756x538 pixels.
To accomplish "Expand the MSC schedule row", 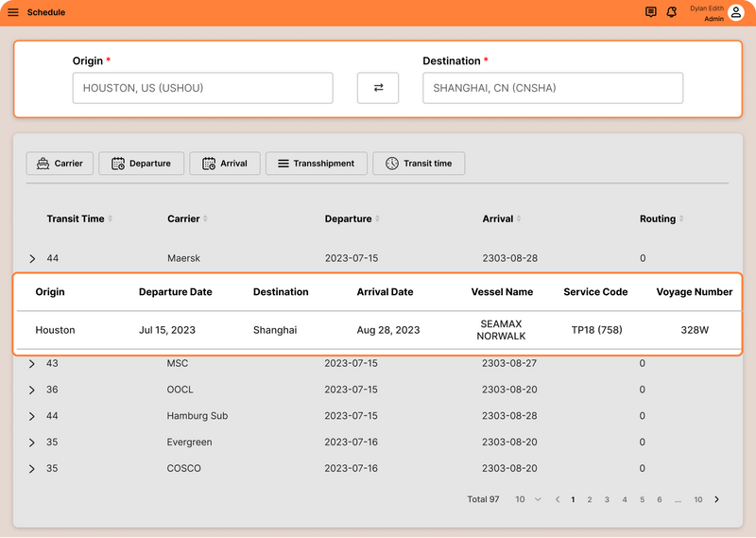I will coord(32,364).
